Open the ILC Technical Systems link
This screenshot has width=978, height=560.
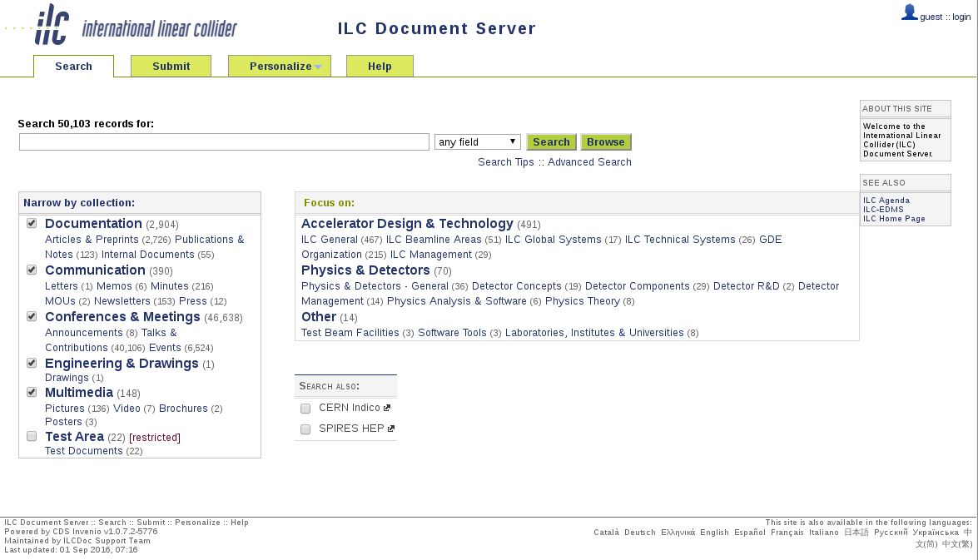pyautogui.click(x=680, y=240)
